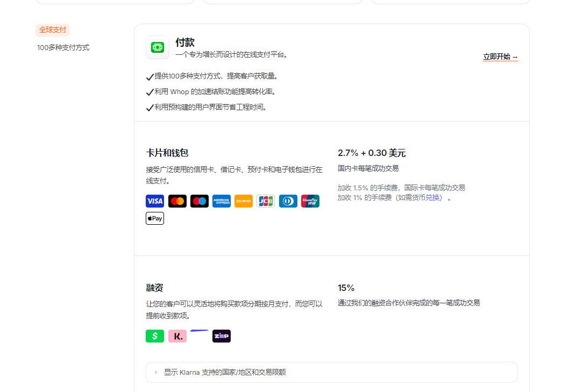
Task: Click the chevron arrow in the Klarna row
Action: pyautogui.click(x=155, y=372)
